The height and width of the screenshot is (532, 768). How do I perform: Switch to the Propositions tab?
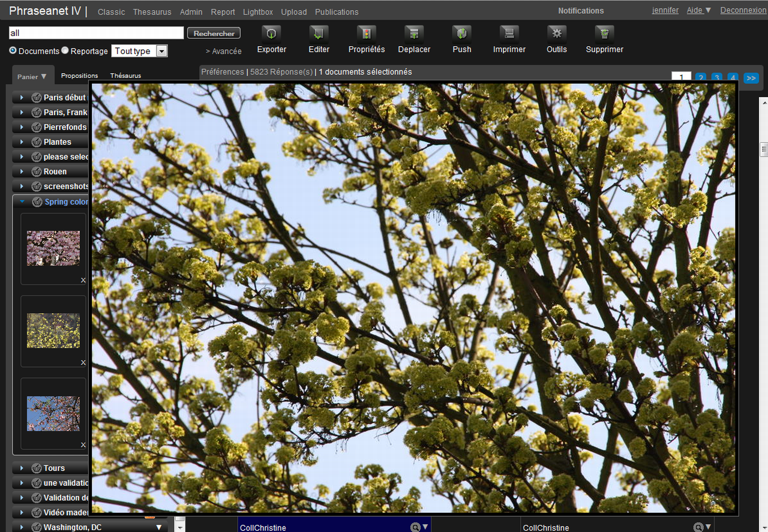[x=79, y=76]
